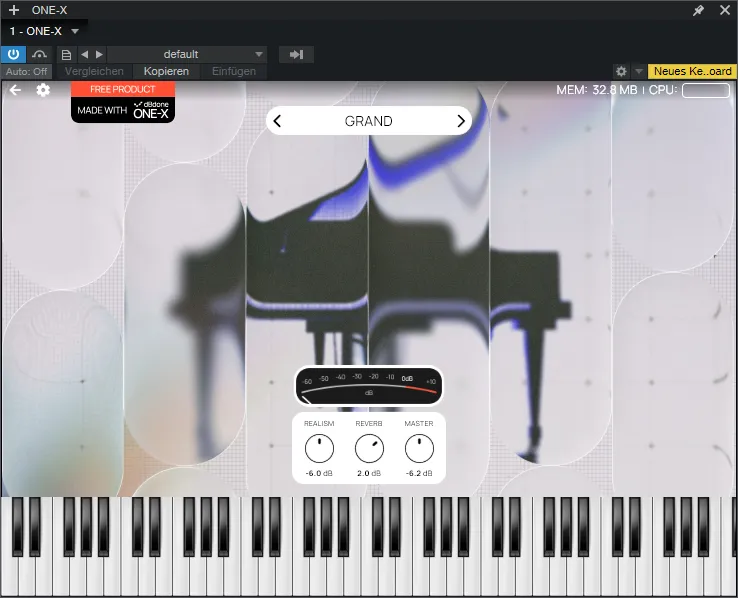Click the CPU usage meter box
Image resolution: width=738 pixels, height=598 pixels.
pyautogui.click(x=706, y=90)
